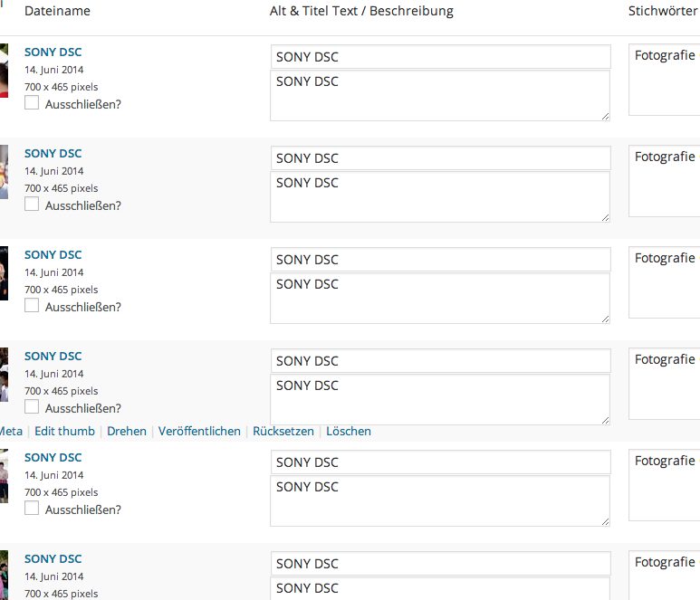Grab the first description textarea's resize handle

(x=605, y=116)
